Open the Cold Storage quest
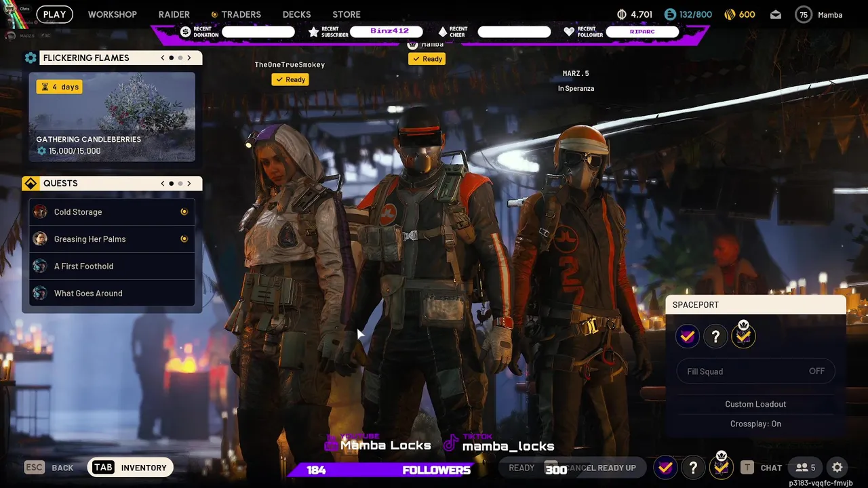Image resolution: width=868 pixels, height=488 pixels. click(112, 211)
